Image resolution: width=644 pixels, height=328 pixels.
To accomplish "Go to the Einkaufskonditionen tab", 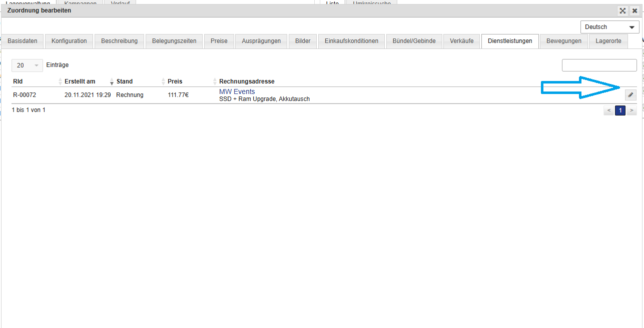I will [x=351, y=41].
